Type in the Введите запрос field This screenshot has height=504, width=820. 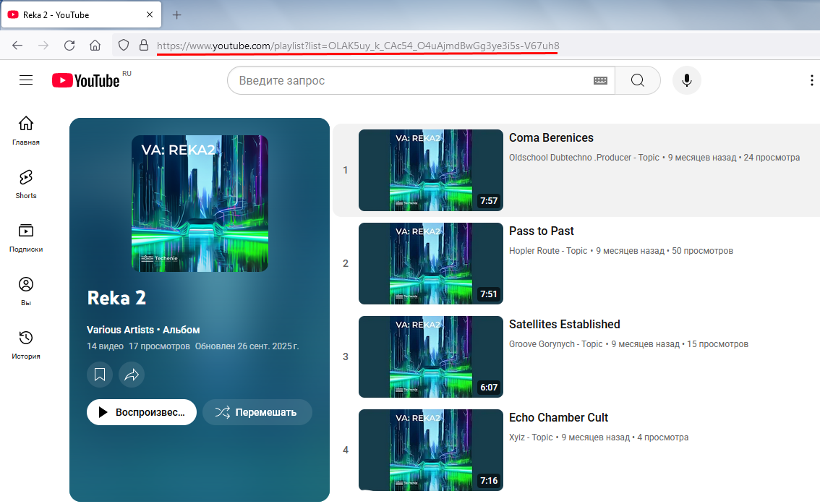(x=412, y=80)
